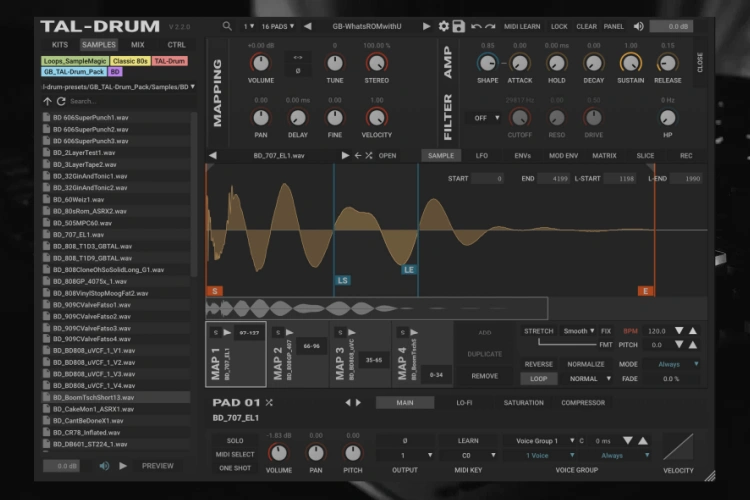
Task: Save preset with the floppy disk icon
Action: tap(458, 26)
